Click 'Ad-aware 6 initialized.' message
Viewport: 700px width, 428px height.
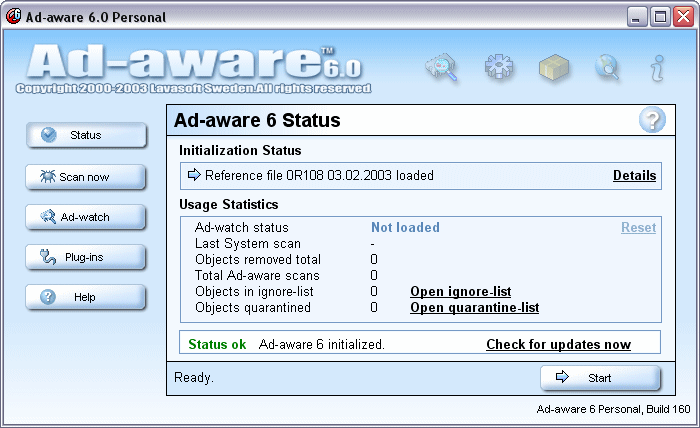[321, 344]
